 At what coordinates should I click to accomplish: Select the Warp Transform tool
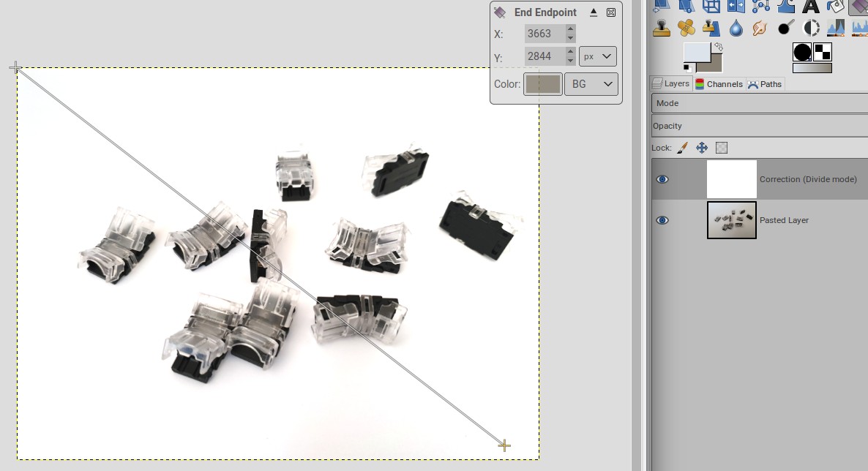click(786, 6)
